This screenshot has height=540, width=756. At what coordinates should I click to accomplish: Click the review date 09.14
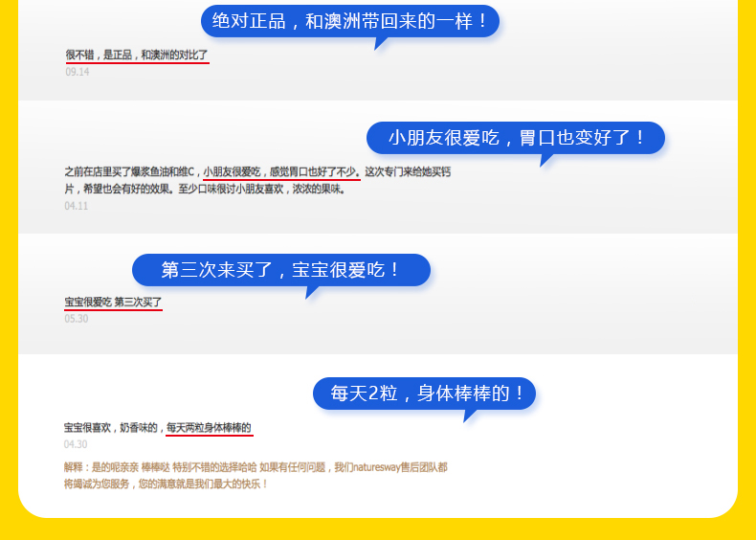click(x=77, y=72)
